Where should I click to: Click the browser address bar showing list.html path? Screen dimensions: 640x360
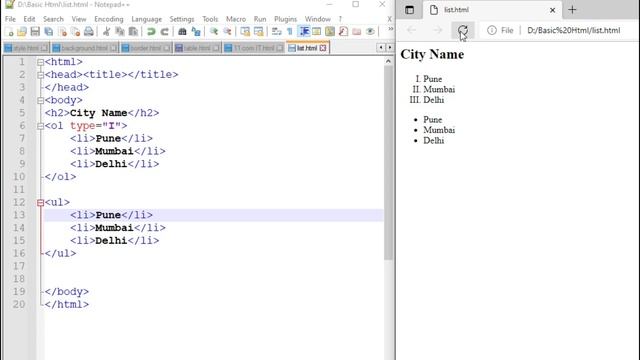click(x=573, y=30)
